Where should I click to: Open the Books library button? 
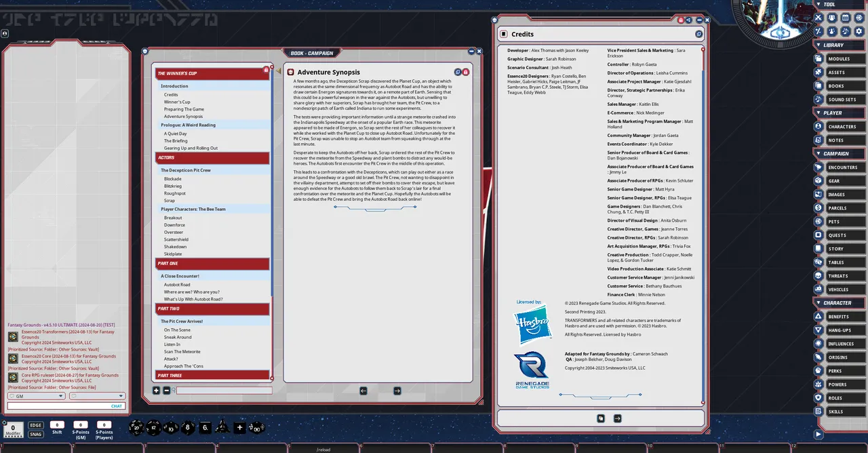coord(839,86)
